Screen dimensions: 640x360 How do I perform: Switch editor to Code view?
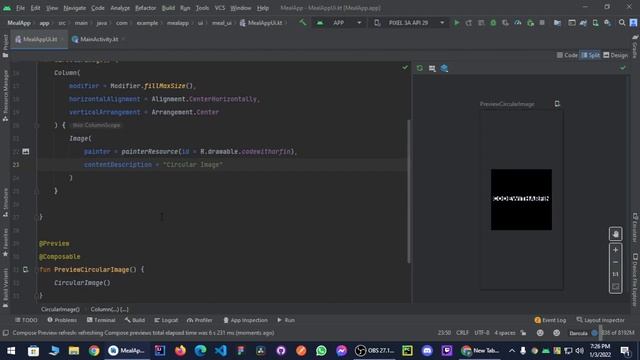coord(567,55)
